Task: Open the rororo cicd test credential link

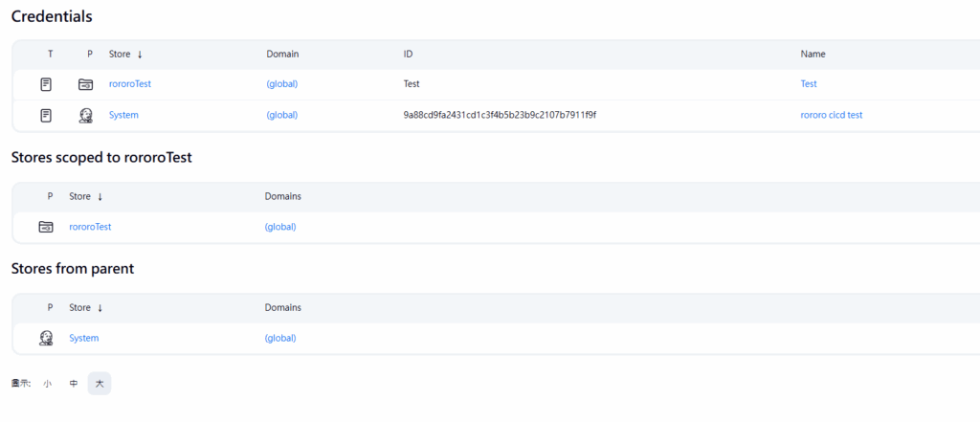Action: (831, 116)
